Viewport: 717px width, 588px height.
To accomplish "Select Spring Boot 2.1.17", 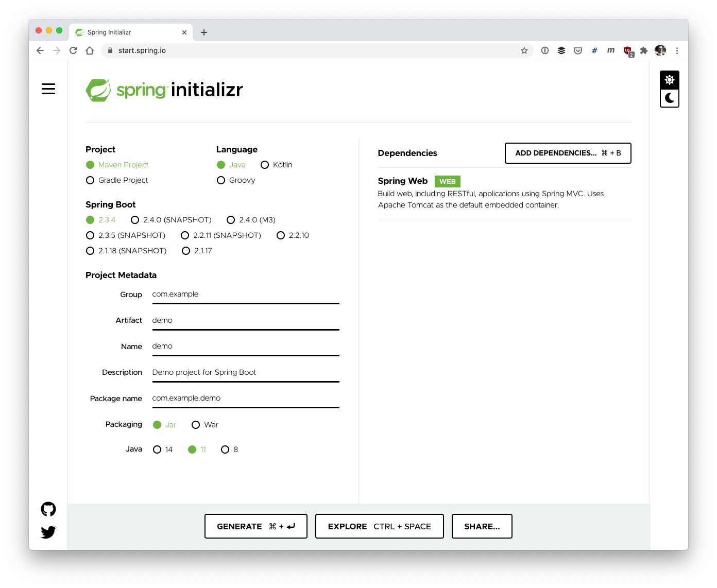I will pyautogui.click(x=197, y=251).
